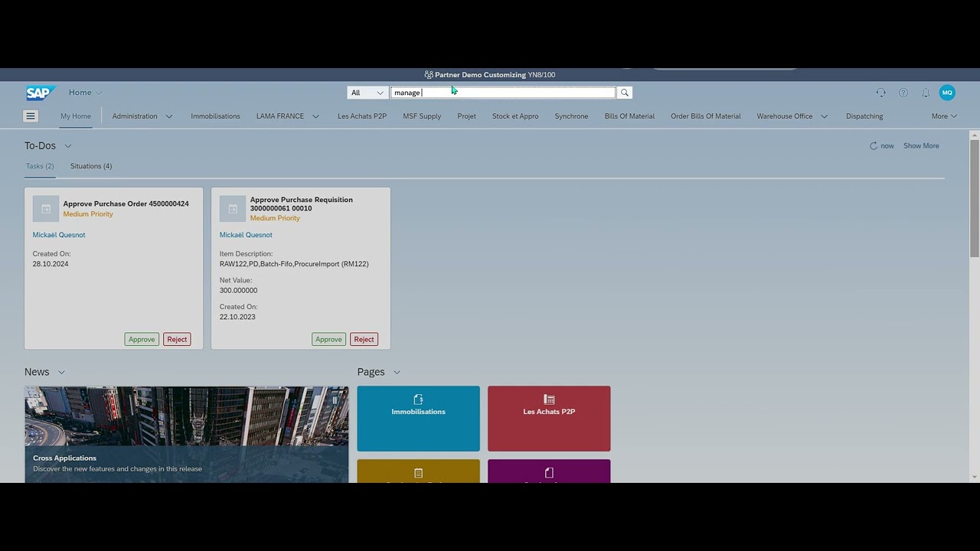Open the MSF Supply menu item
The image size is (980, 551).
click(422, 116)
